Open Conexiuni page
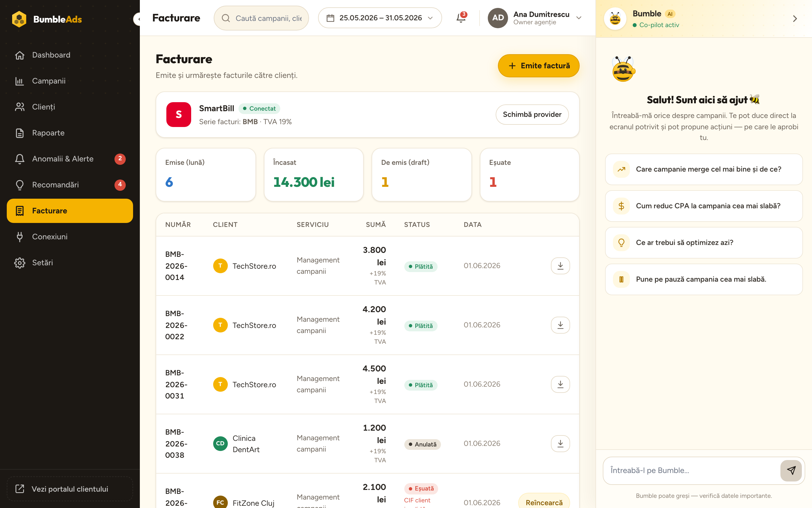Image resolution: width=812 pixels, height=508 pixels. 70,237
